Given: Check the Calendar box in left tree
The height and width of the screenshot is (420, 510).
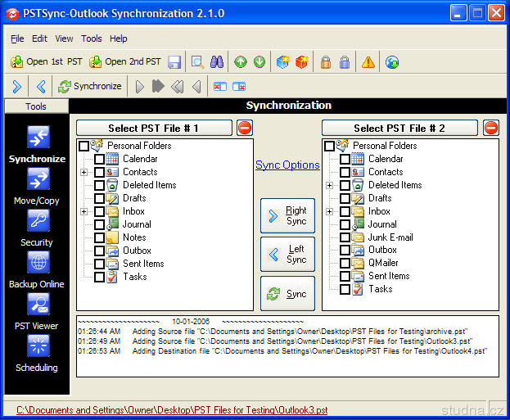Looking at the screenshot, I should [99, 159].
